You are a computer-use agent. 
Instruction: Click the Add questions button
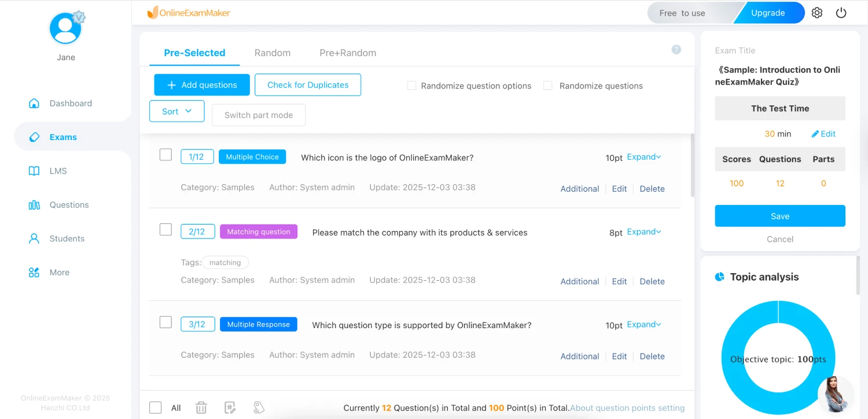pyautogui.click(x=202, y=85)
